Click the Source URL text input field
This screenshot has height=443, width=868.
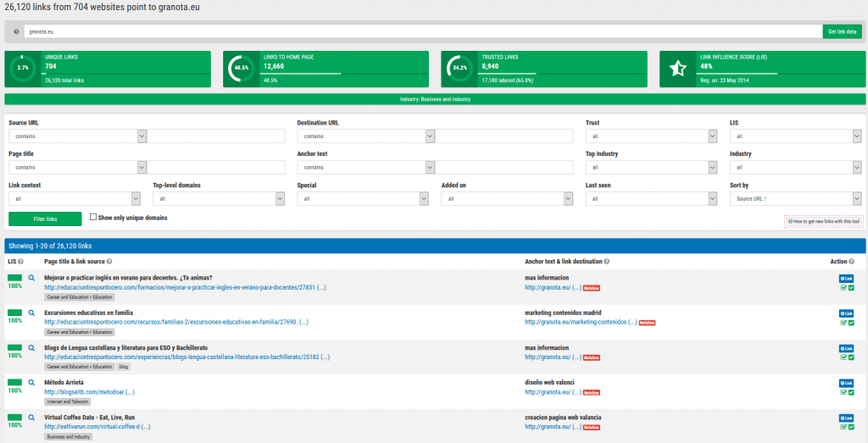pos(216,136)
